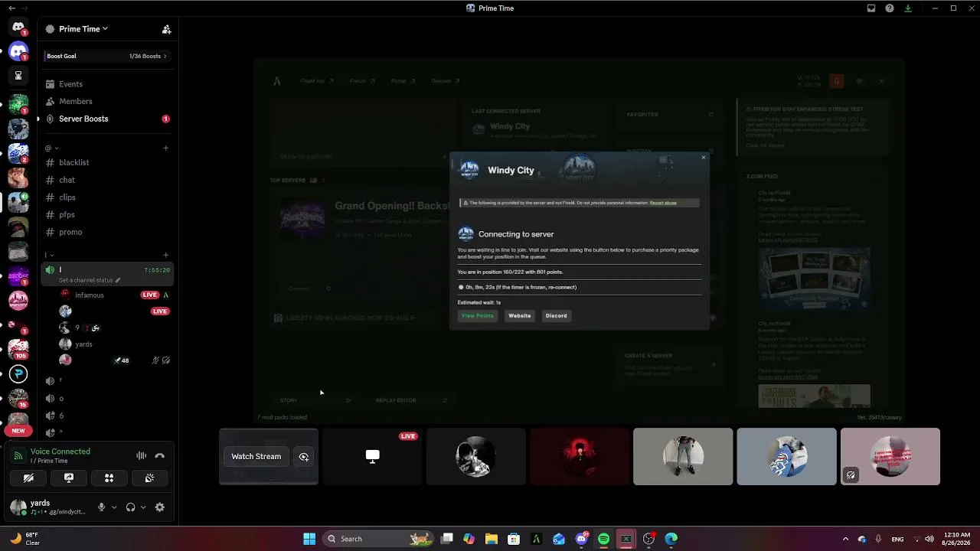
Task: Collapse the @ channel category
Action: click(52, 148)
